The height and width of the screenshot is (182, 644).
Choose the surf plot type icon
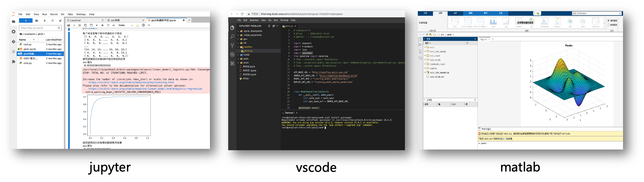[x=570, y=22]
